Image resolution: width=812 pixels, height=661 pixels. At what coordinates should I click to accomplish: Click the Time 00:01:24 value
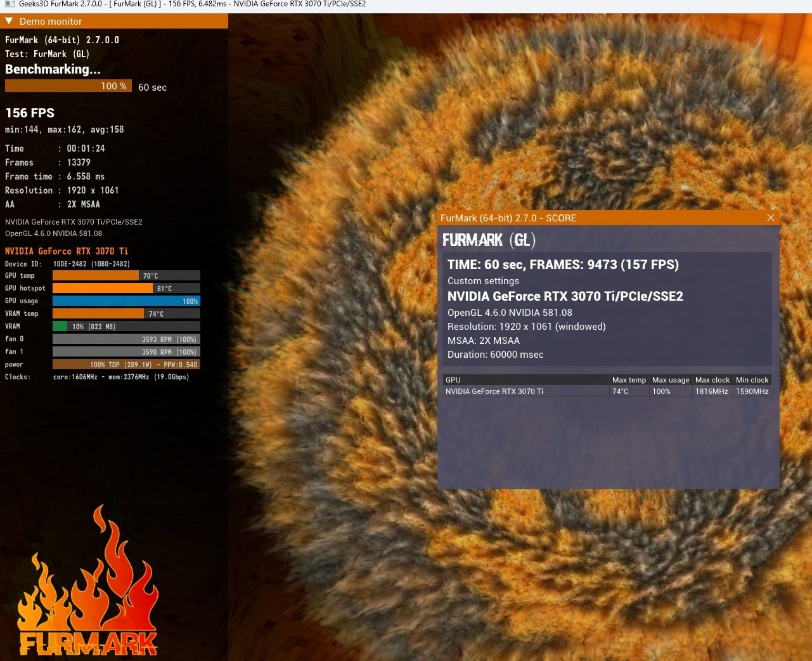tap(86, 148)
